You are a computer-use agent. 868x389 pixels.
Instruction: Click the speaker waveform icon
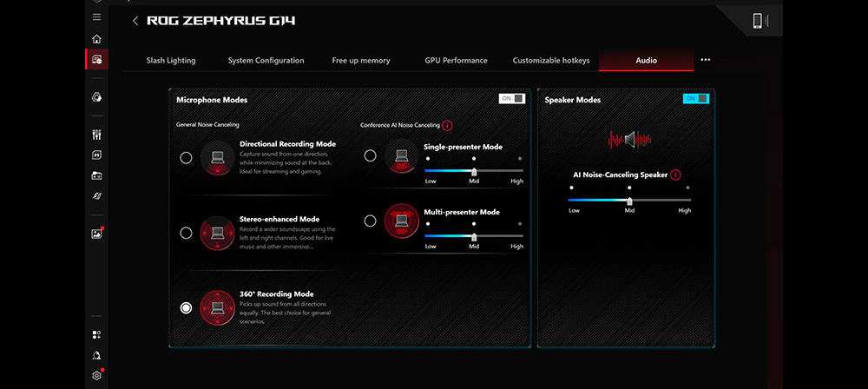pos(629,139)
